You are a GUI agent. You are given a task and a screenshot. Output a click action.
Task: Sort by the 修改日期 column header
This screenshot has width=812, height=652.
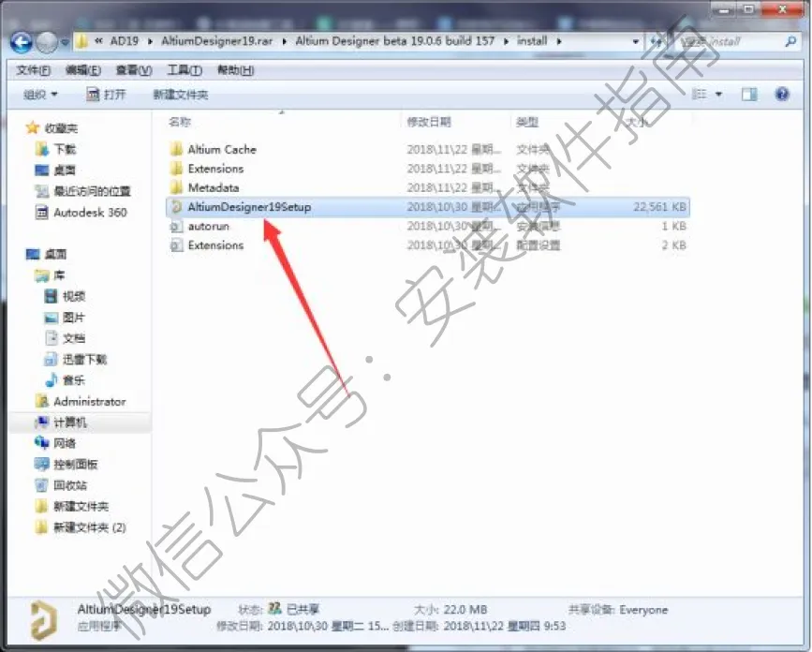(429, 122)
